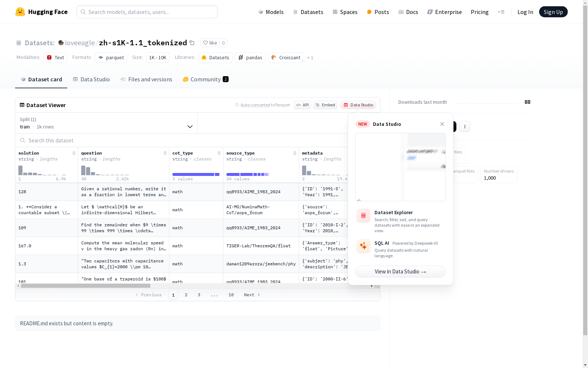The height and width of the screenshot is (368, 588).
Task: Sort the solution column
Action: click(74, 153)
